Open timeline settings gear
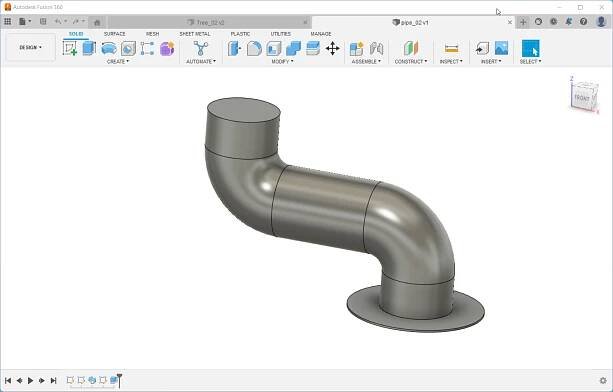613x392 pixels. [x=603, y=380]
